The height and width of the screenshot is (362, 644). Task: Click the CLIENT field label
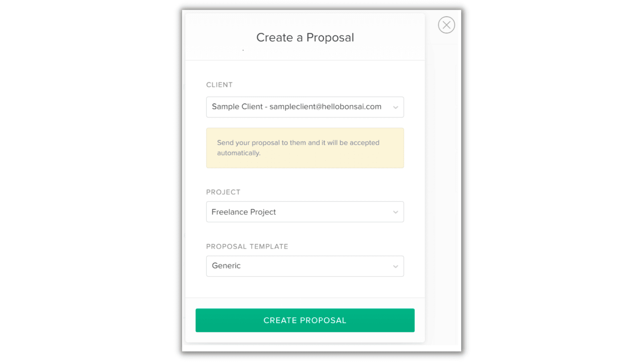coord(219,85)
